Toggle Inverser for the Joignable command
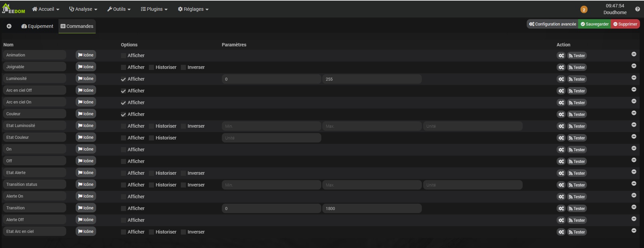The width and height of the screenshot is (644, 248). point(183,68)
